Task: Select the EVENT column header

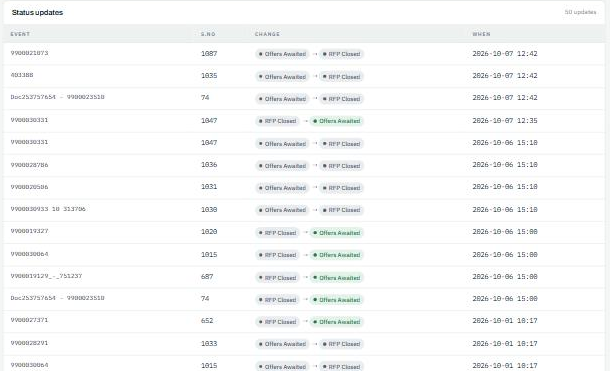Action: [x=20, y=34]
